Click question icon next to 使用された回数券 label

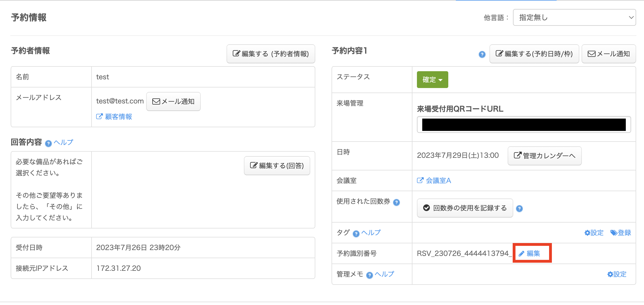pos(396,202)
